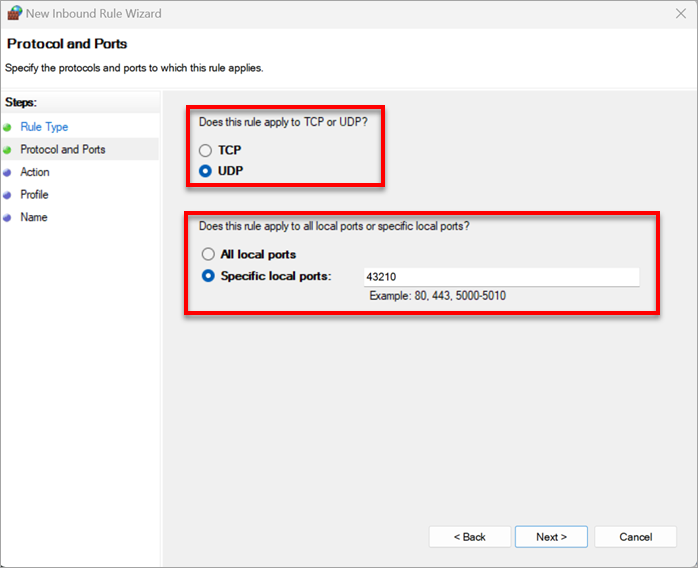
Task: Go to the Rule Type step link
Action: pyautogui.click(x=44, y=127)
